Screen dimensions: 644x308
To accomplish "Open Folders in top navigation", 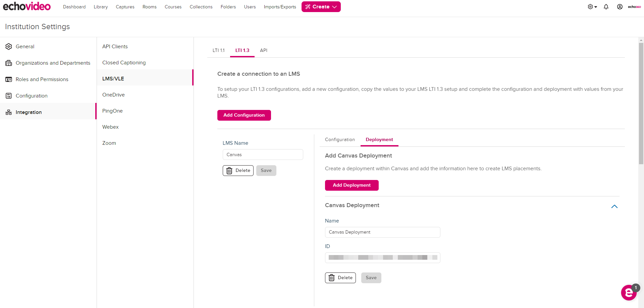I will [228, 7].
